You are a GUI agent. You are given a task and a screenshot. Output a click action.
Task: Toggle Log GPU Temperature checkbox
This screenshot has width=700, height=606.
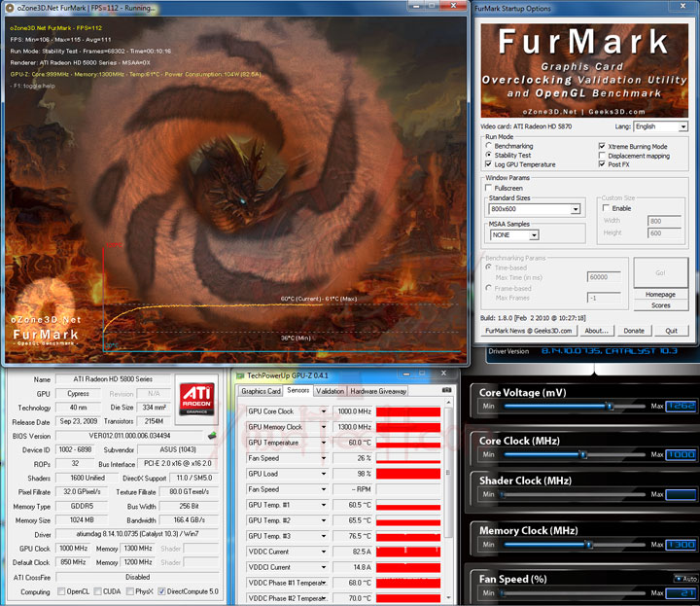(x=488, y=164)
